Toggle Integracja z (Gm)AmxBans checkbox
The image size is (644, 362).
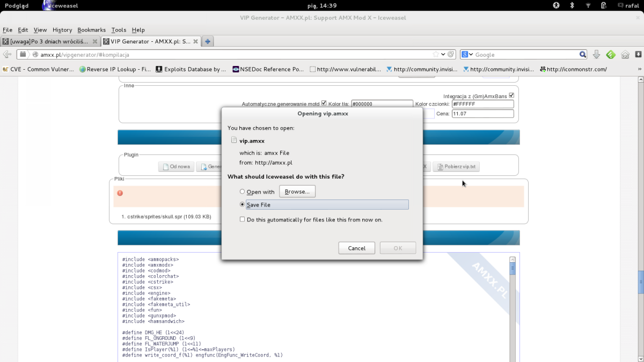click(x=511, y=95)
